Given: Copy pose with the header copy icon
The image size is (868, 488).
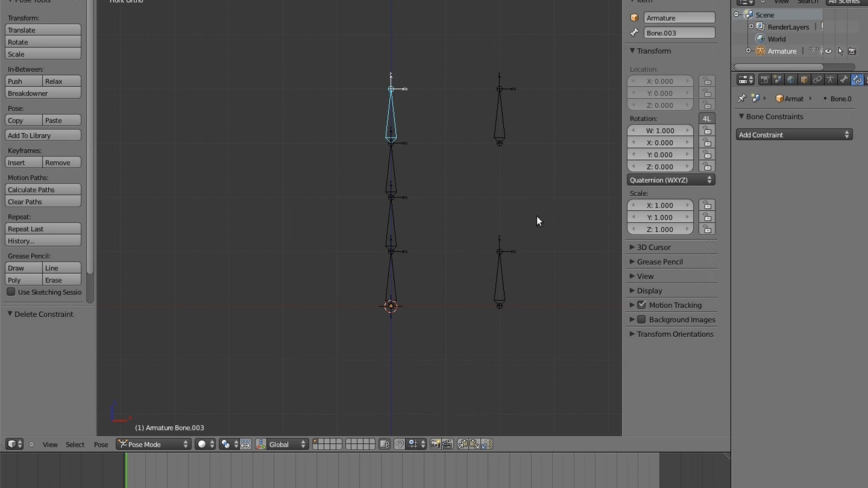Looking at the screenshot, I should 462,444.
